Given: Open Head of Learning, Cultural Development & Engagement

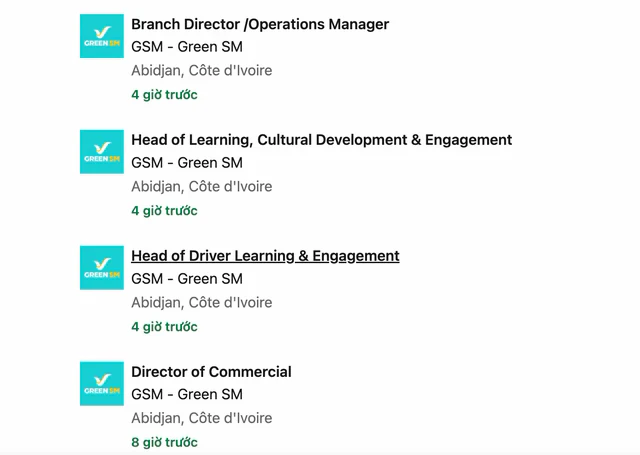Looking at the screenshot, I should (322, 140).
